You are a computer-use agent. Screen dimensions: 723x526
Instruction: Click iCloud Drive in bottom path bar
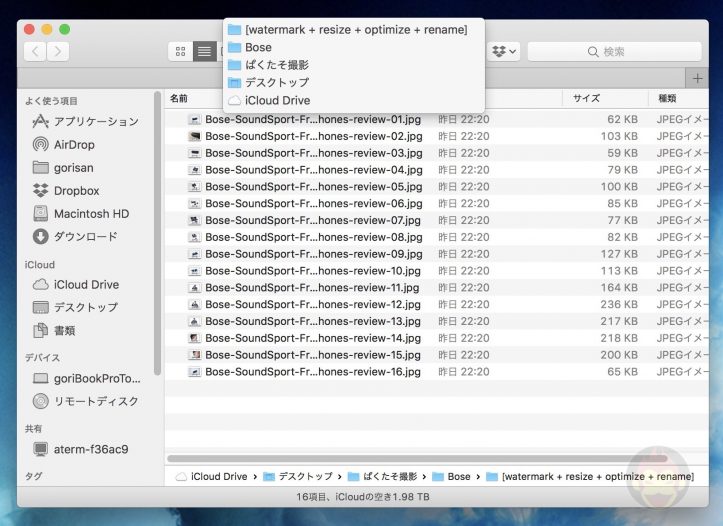pyautogui.click(x=212, y=476)
